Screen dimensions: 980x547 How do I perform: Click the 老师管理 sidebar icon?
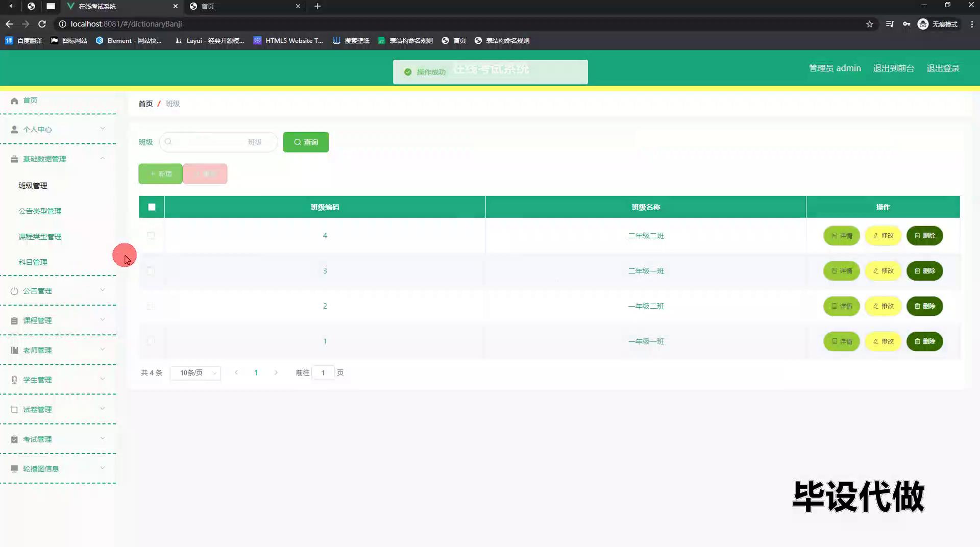[14, 351]
